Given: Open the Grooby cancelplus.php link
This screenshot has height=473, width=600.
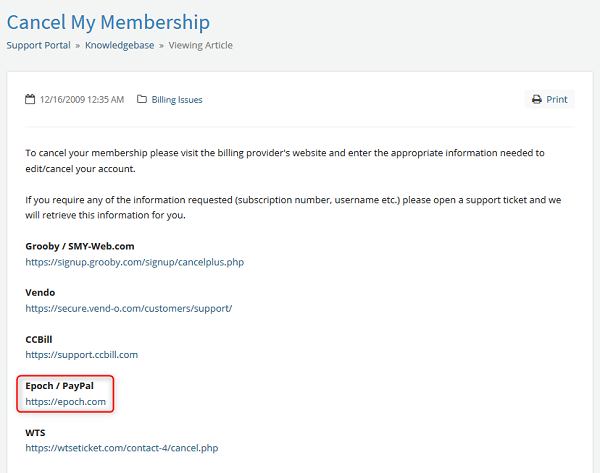Looking at the screenshot, I should tap(135, 262).
